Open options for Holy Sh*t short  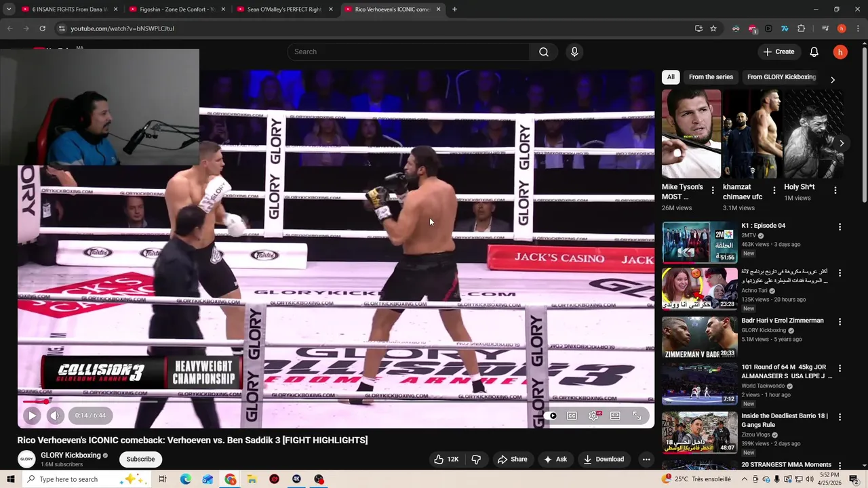coord(835,190)
